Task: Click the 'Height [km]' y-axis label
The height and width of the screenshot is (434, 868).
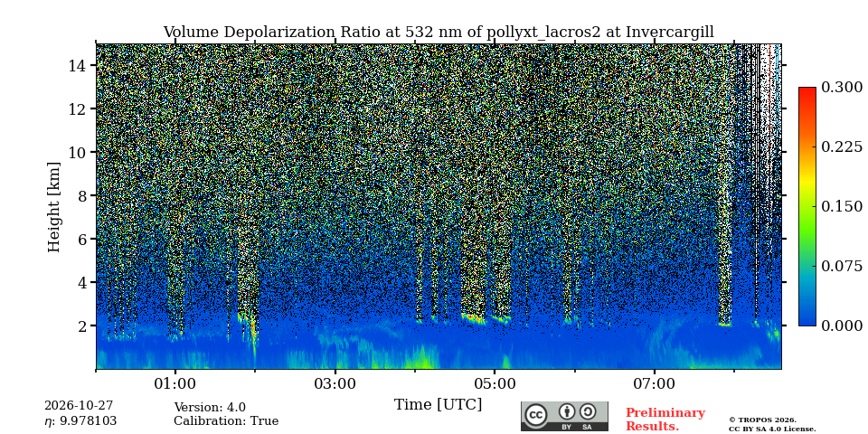Action: click(53, 207)
